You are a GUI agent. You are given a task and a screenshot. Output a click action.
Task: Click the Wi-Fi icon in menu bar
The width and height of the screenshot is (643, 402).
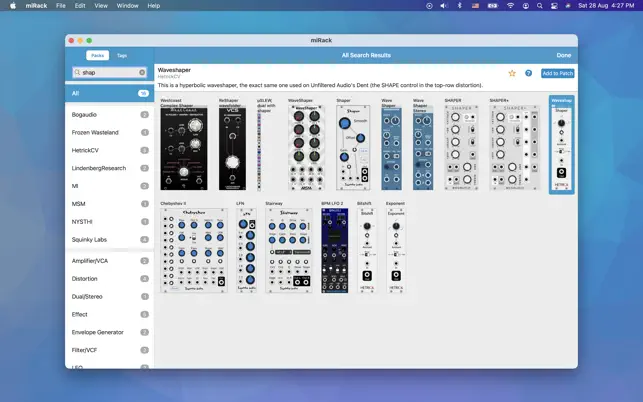click(510, 6)
